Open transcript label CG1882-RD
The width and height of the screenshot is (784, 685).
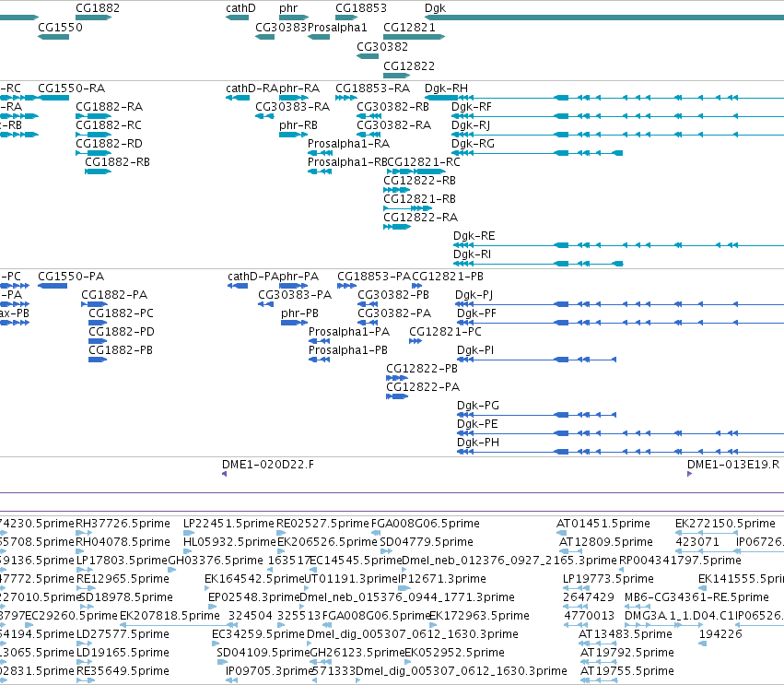(109, 144)
